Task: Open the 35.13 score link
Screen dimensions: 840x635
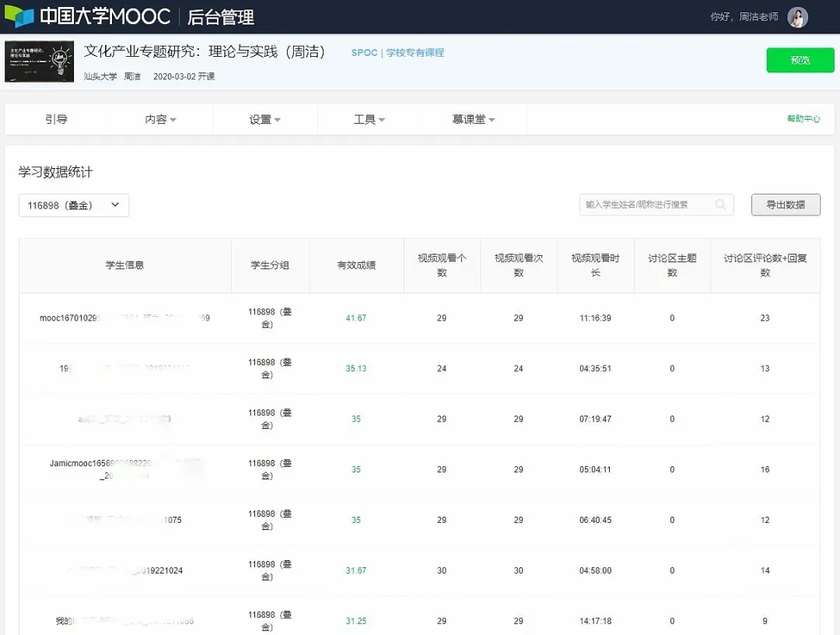Action: (x=356, y=369)
